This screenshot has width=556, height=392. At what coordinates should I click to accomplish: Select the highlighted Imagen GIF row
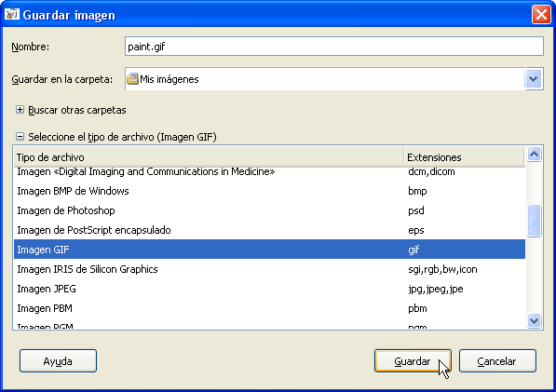coord(269,250)
